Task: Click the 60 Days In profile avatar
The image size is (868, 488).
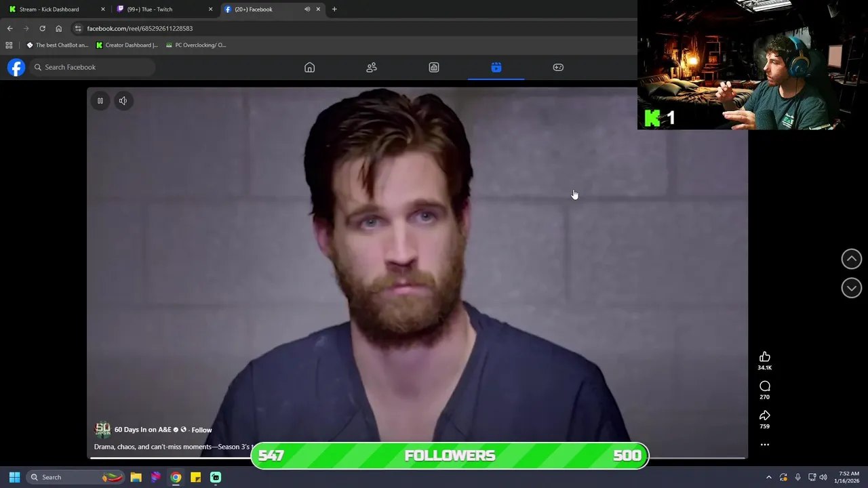Action: [x=102, y=430]
